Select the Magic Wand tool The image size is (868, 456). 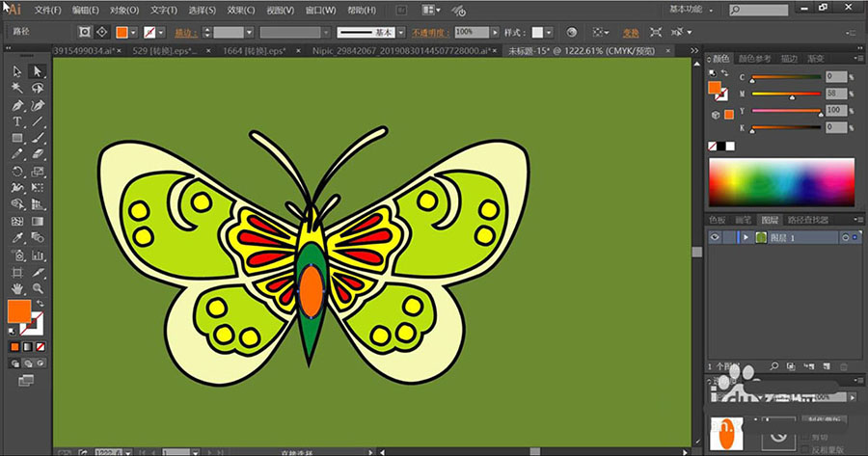point(17,88)
